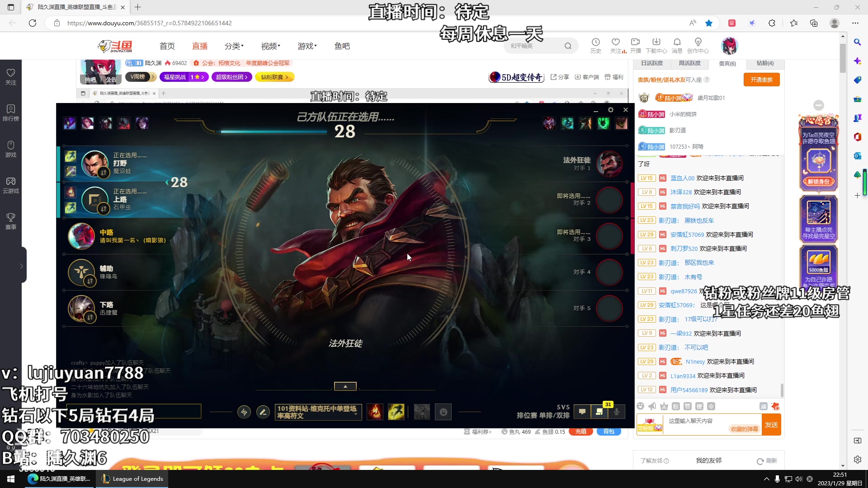This screenshot has height=488, width=868.
Task: Open the rune page editor pencil icon
Action: coord(263,412)
